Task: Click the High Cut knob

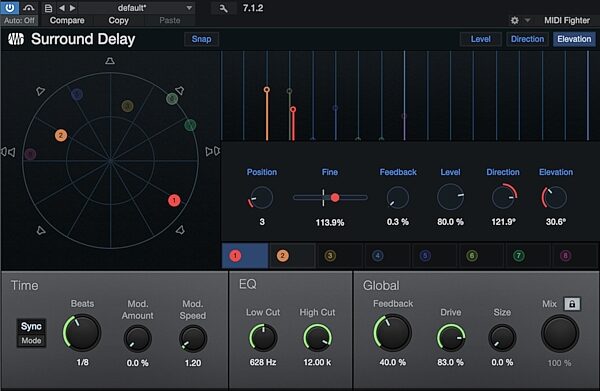Action: pos(317,337)
